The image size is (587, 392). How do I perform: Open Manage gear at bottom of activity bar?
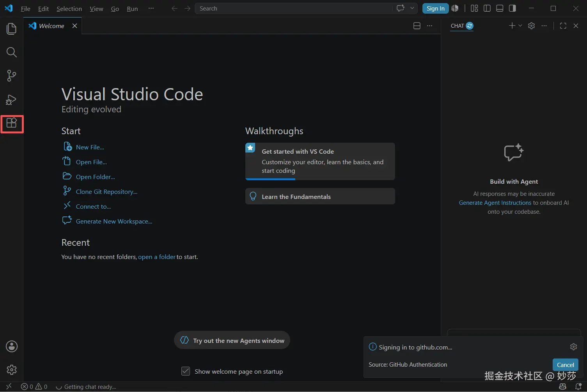12,370
